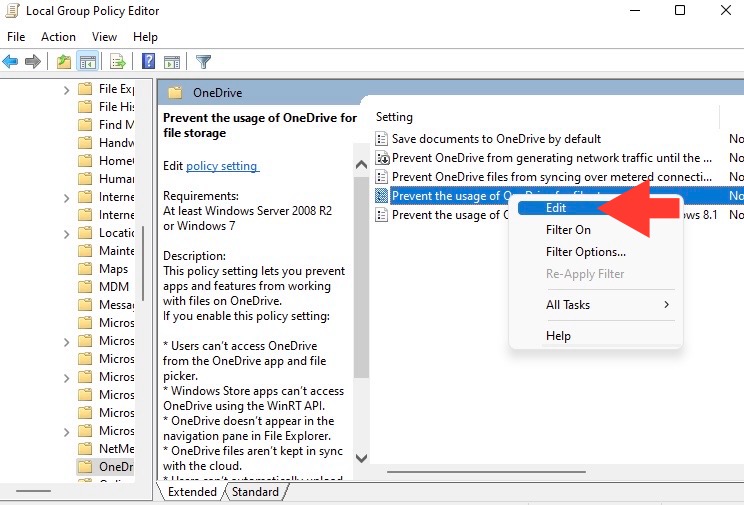
Task: Click the Filter funnel toolbar icon
Action: 203,61
